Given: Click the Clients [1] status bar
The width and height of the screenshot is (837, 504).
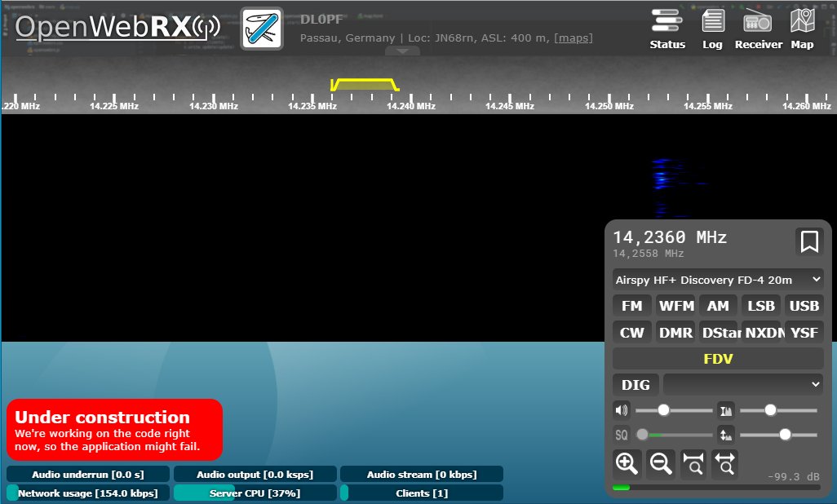Looking at the screenshot, I should (422, 493).
